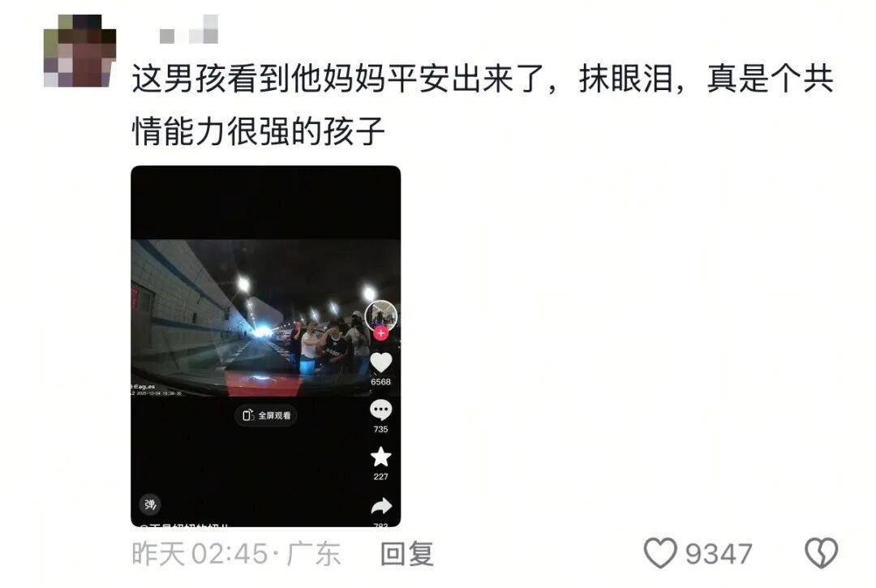Toggle the 弹 danmaku switch
The width and height of the screenshot is (876, 588).
[x=150, y=504]
